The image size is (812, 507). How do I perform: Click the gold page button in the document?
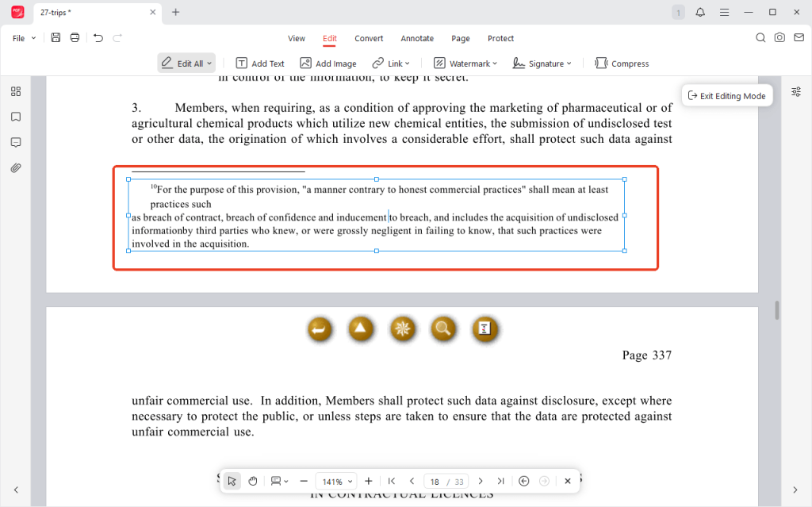click(x=485, y=328)
